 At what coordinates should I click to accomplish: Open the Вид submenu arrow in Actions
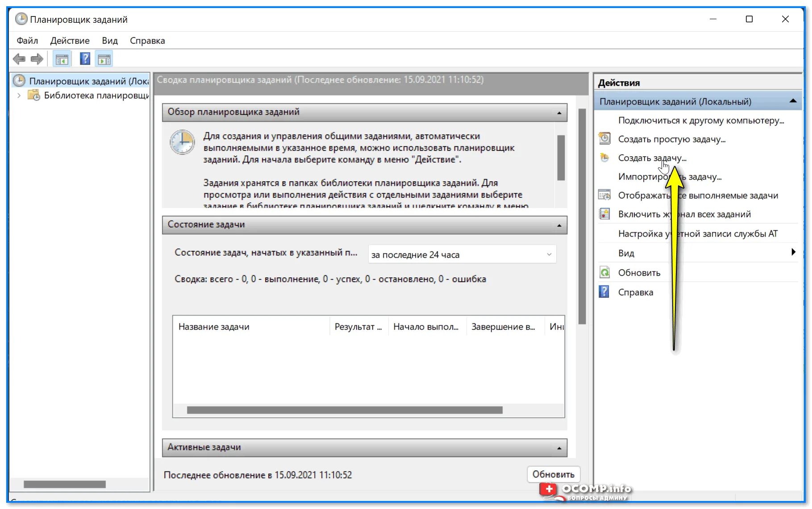click(x=793, y=252)
